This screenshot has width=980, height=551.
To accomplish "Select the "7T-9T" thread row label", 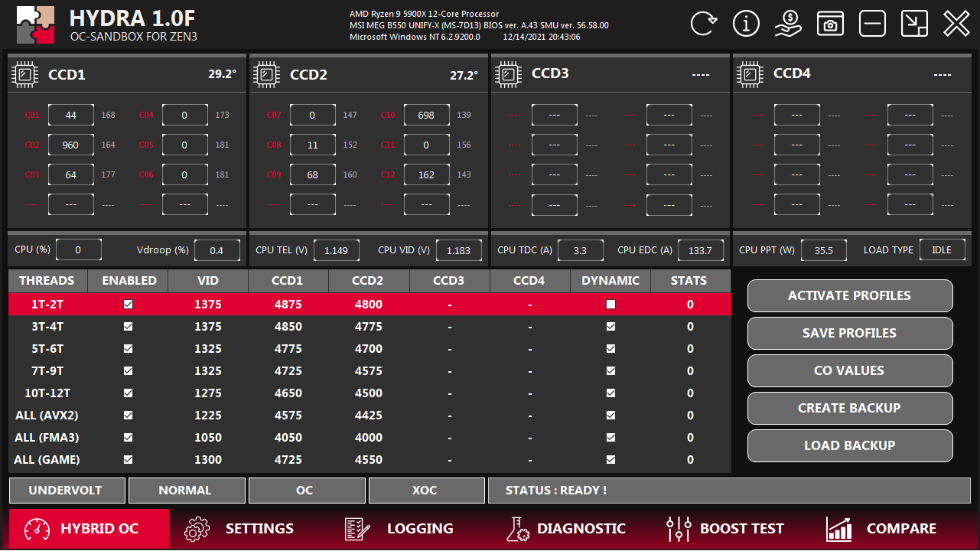I will [47, 371].
